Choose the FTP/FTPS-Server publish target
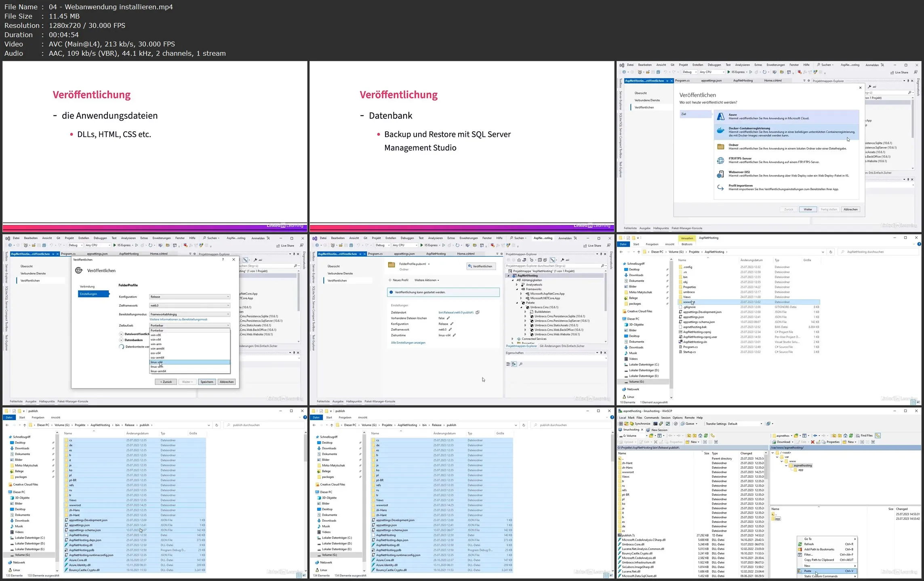This screenshot has height=581, width=924. point(786,160)
